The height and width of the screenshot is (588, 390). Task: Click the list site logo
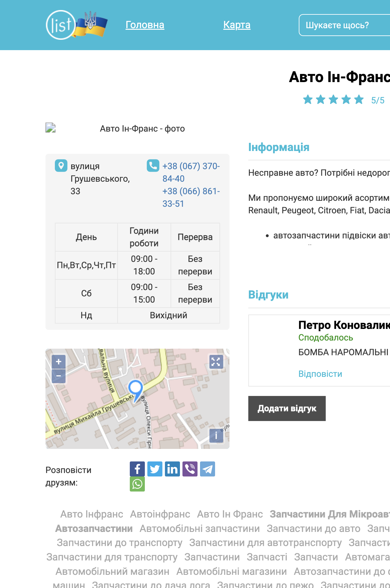pyautogui.click(x=76, y=25)
